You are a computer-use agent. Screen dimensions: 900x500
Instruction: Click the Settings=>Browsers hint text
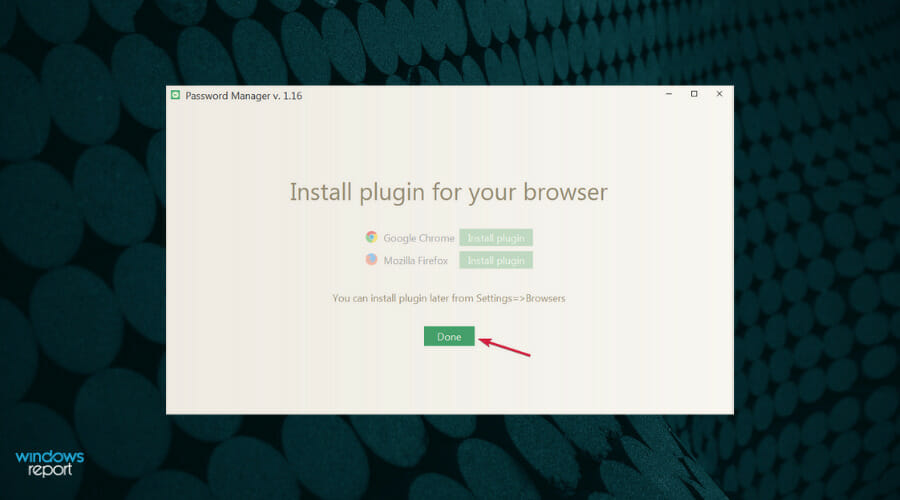449,299
